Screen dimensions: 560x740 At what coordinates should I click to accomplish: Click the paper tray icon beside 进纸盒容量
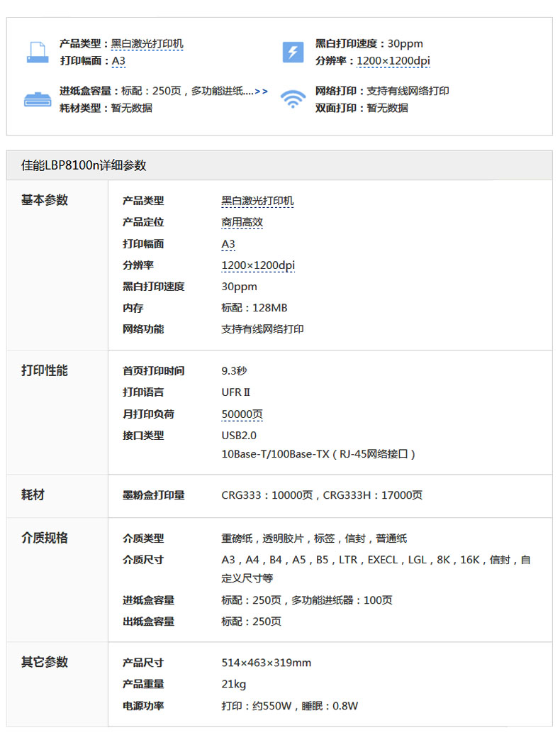(x=38, y=99)
